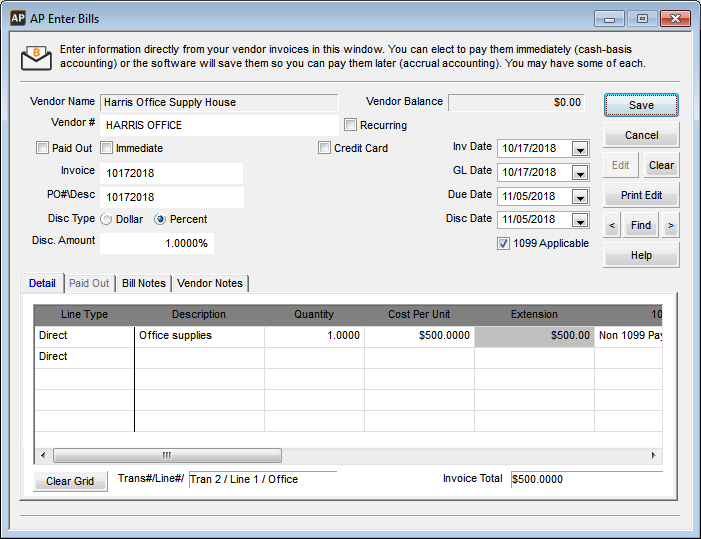Switch to the Bill Notes tab
The width and height of the screenshot is (701, 539).
[143, 283]
